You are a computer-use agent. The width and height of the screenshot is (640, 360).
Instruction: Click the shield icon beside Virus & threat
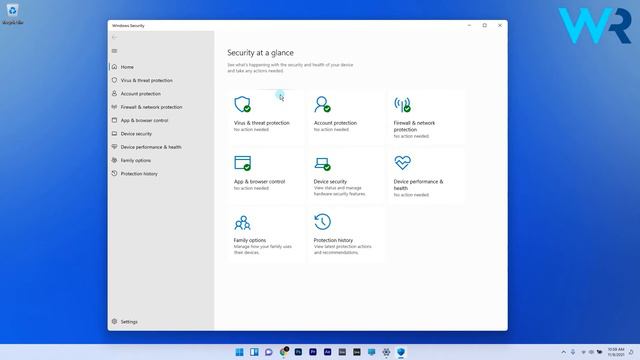(x=114, y=80)
